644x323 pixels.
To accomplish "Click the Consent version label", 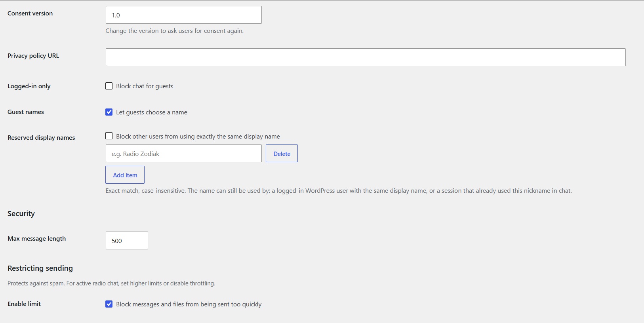I will (x=30, y=13).
